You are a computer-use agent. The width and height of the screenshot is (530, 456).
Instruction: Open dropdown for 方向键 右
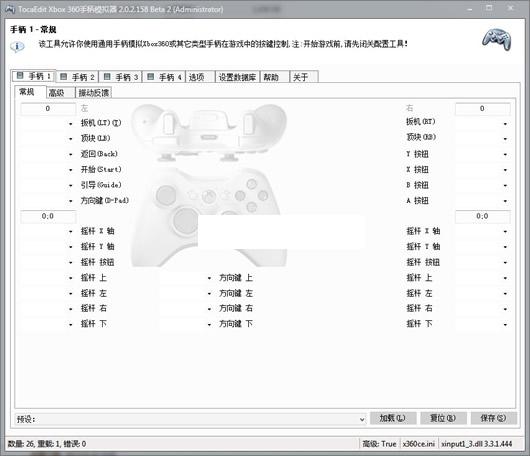209,309
